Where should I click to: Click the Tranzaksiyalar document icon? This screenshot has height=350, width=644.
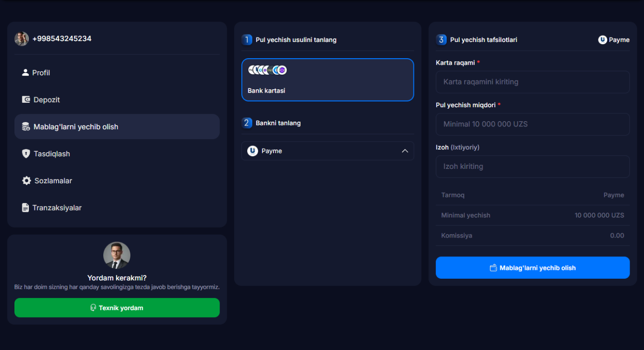pyautogui.click(x=25, y=208)
